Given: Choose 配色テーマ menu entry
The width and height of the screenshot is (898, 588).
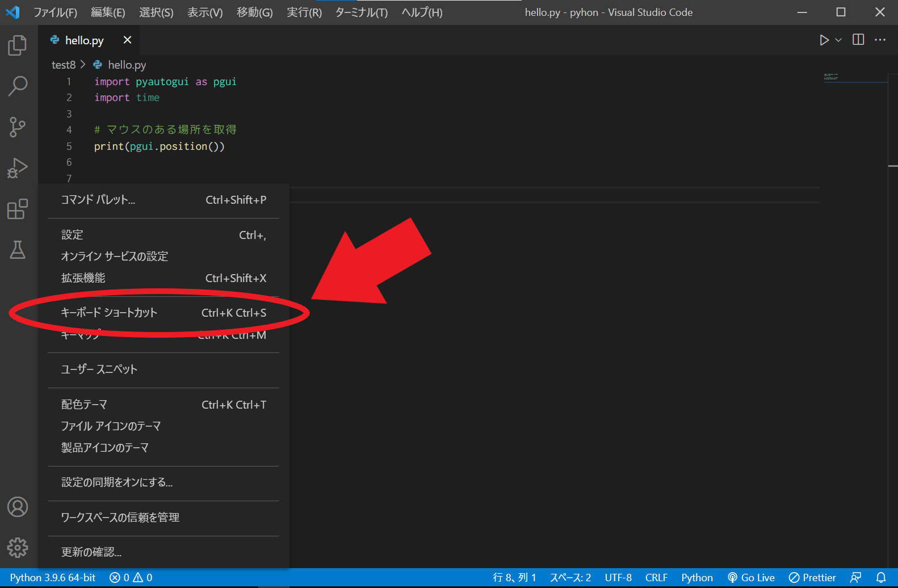Looking at the screenshot, I should pyautogui.click(x=163, y=405).
